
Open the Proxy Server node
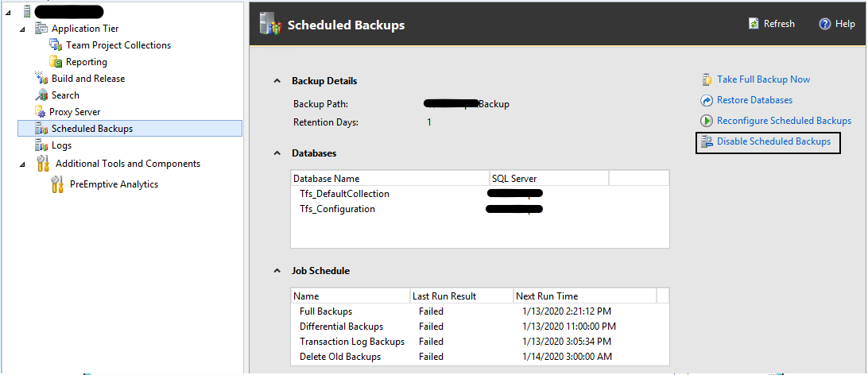point(75,112)
